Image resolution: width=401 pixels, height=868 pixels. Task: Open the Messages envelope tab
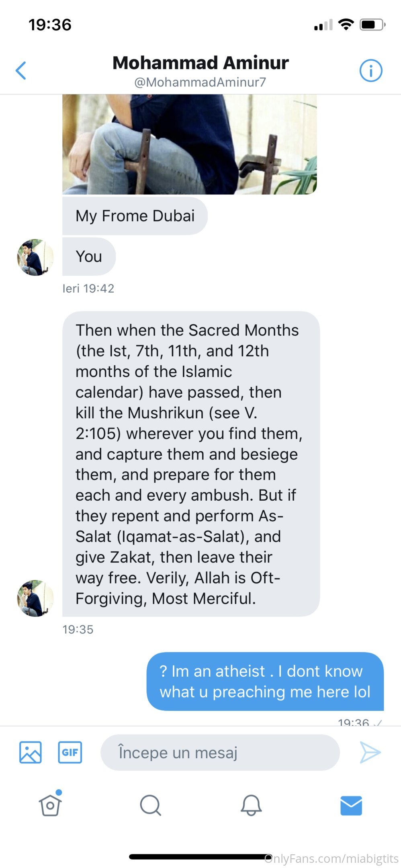[351, 805]
